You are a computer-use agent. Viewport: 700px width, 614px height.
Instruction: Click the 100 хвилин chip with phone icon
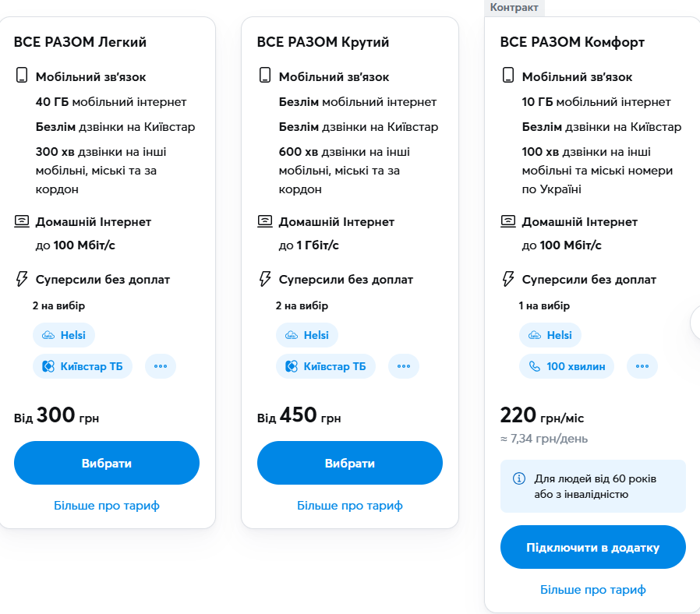(x=567, y=366)
